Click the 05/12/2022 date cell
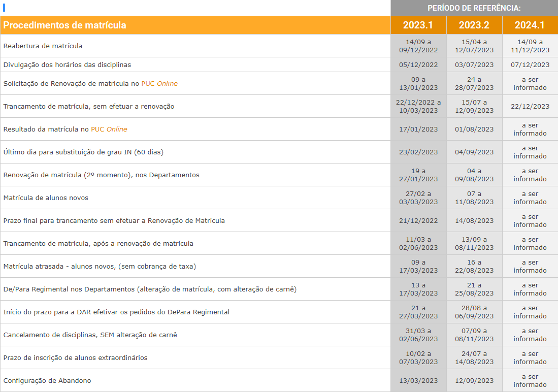This screenshot has width=558, height=392. (418, 65)
